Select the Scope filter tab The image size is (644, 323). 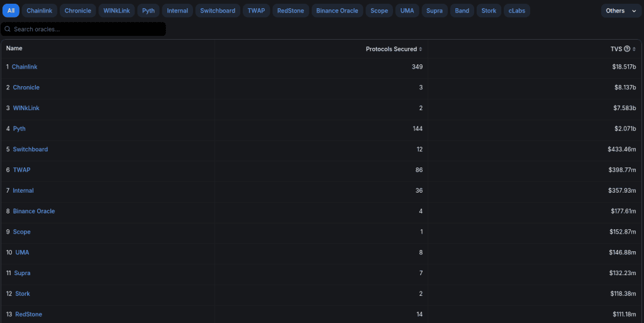pyautogui.click(x=379, y=11)
